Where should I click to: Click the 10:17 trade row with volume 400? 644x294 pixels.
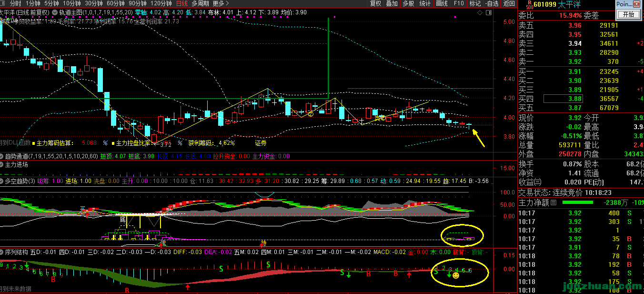click(x=581, y=213)
